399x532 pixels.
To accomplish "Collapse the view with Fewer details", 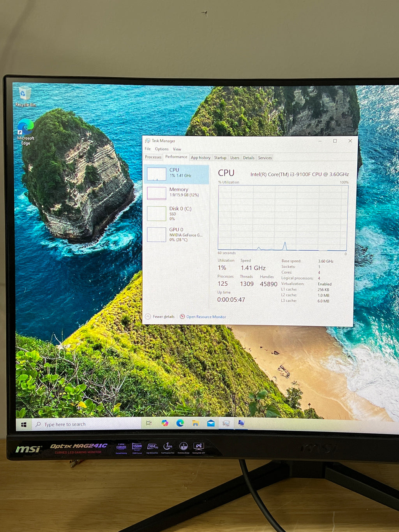I will click(160, 316).
